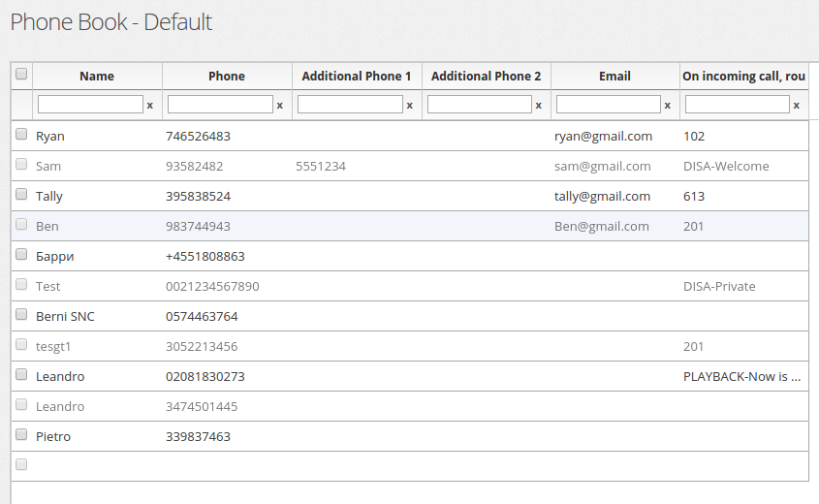Viewport: 819px width, 504px height.
Task: Sort by the Email column header
Action: (614, 76)
